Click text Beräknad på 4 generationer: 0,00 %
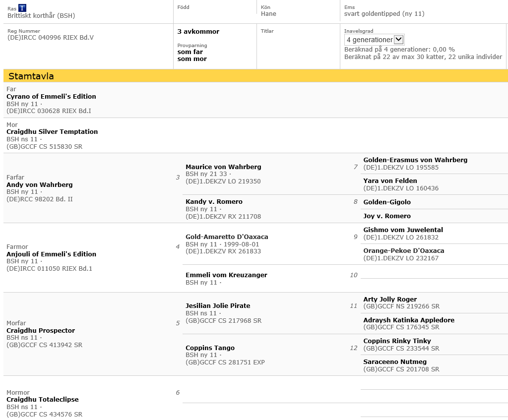 pyautogui.click(x=399, y=50)
